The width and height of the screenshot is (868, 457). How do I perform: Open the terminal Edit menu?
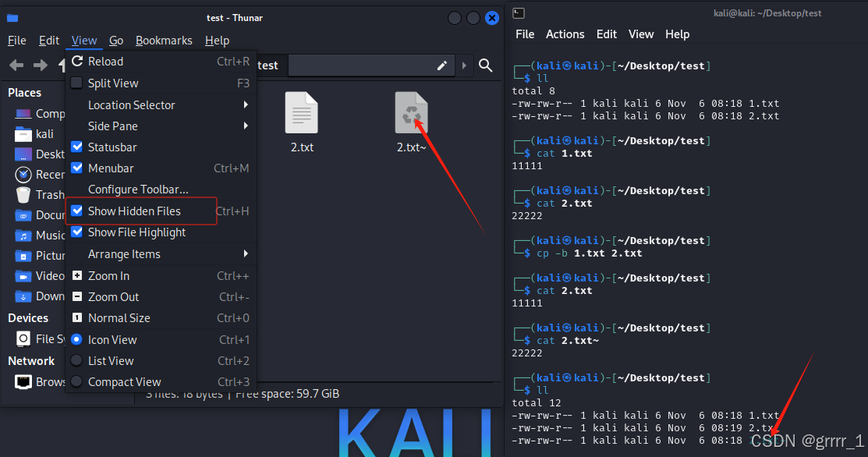(x=607, y=34)
